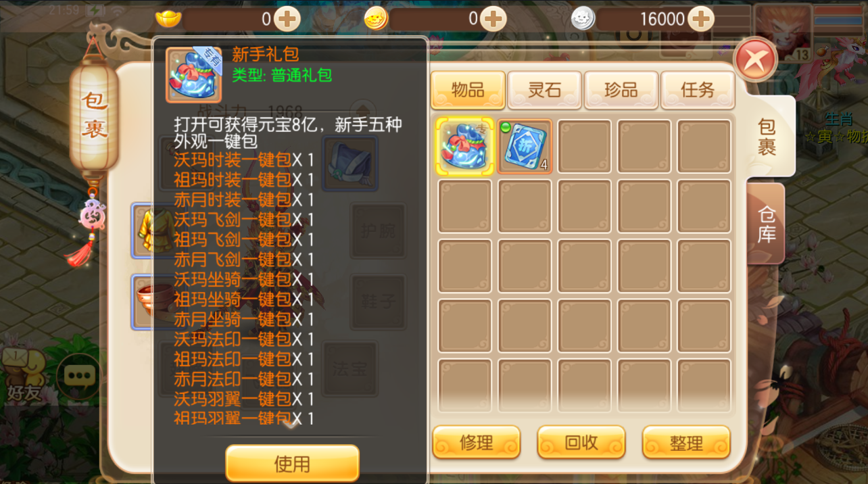Select the yellow robe equipment slot
This screenshot has height=484, width=868.
point(143,231)
